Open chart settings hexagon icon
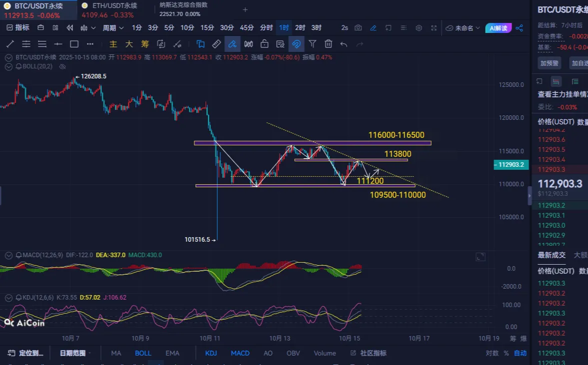588x365 pixels. [419, 28]
